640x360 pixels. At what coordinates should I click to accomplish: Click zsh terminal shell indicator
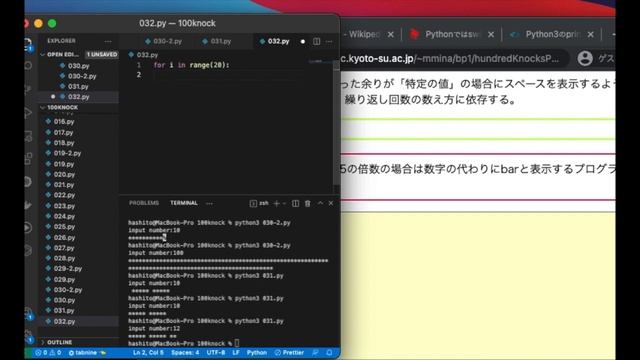click(260, 203)
